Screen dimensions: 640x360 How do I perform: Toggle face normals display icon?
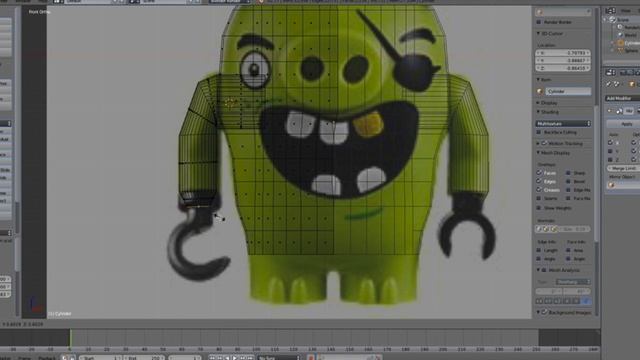tap(554, 229)
